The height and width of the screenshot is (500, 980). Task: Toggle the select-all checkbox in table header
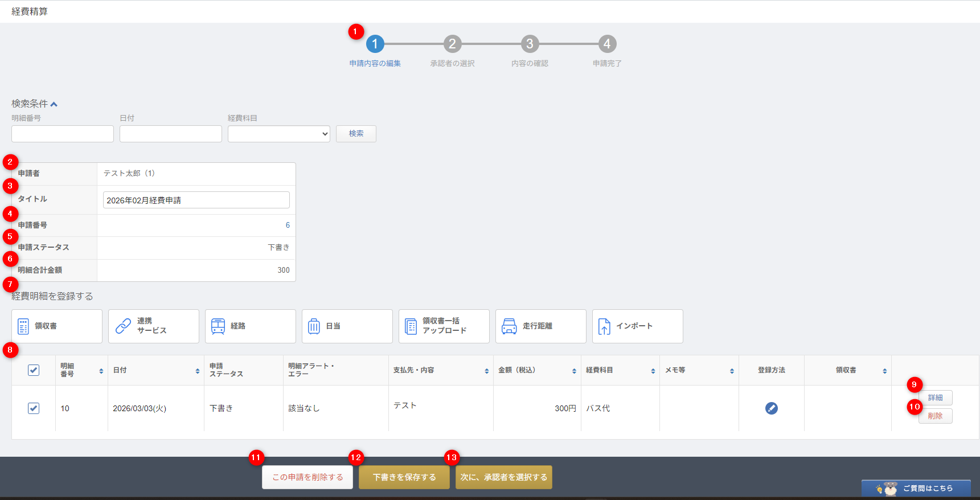(x=34, y=370)
